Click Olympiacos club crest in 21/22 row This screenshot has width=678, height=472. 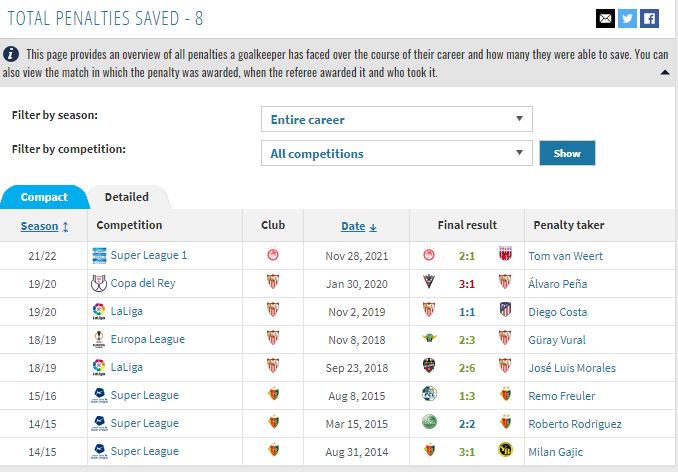(273, 255)
